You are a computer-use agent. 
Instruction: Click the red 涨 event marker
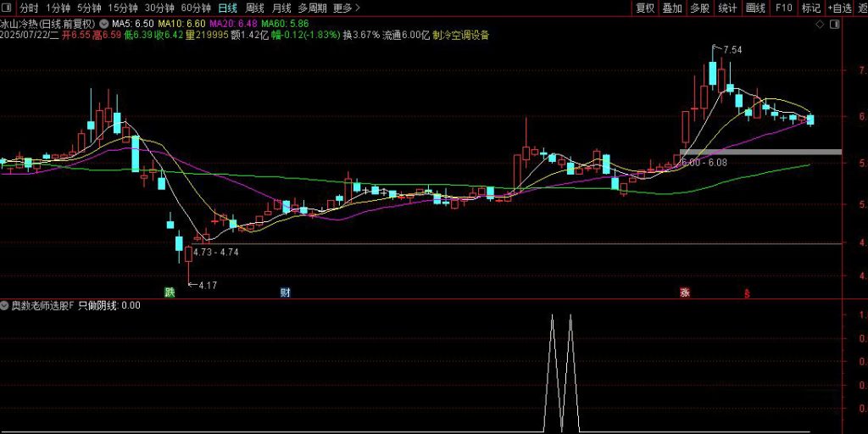click(684, 293)
